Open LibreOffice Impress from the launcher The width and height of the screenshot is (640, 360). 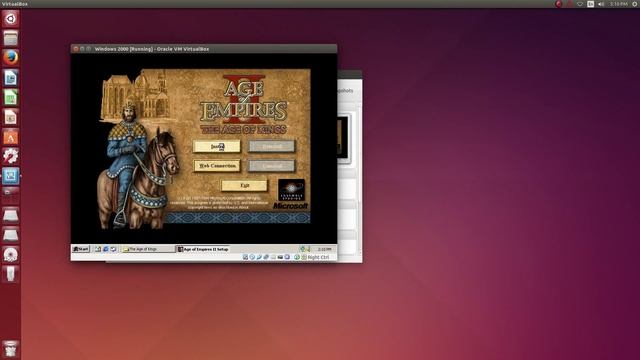[11, 117]
